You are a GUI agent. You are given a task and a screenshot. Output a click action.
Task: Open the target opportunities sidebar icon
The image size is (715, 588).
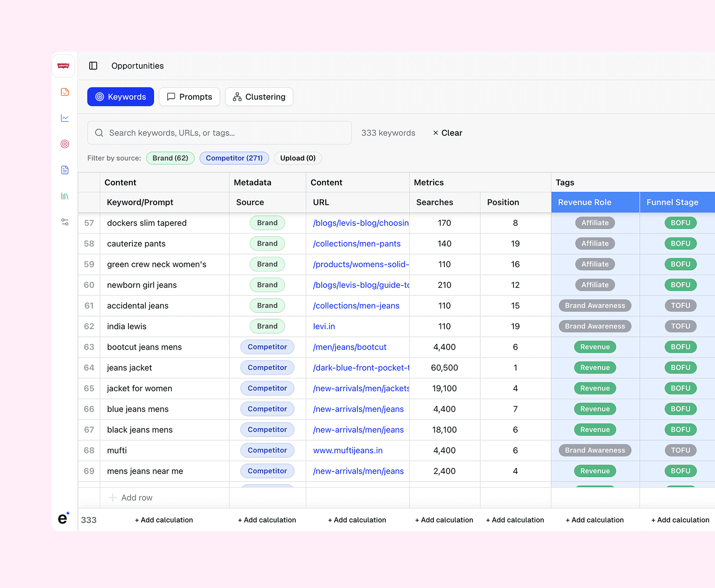(65, 144)
